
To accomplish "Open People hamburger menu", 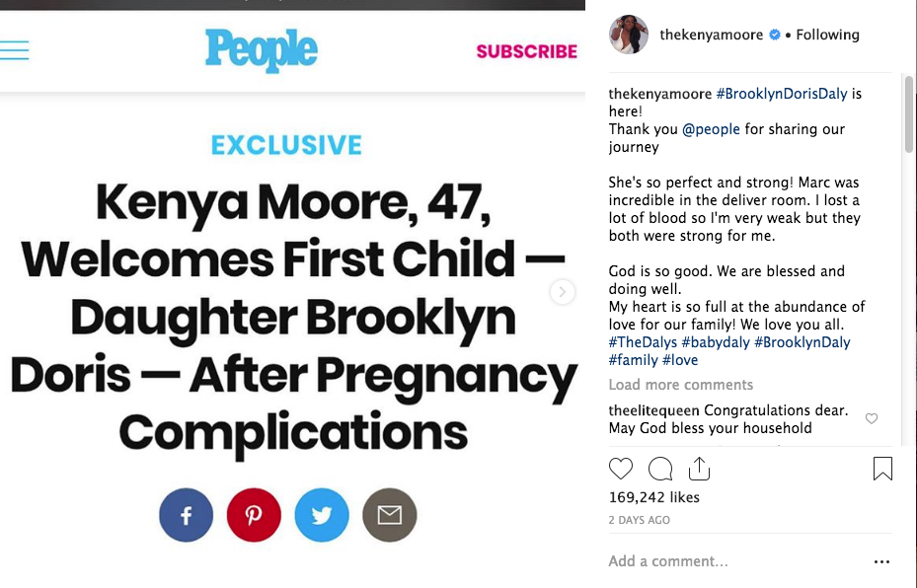I will (14, 50).
